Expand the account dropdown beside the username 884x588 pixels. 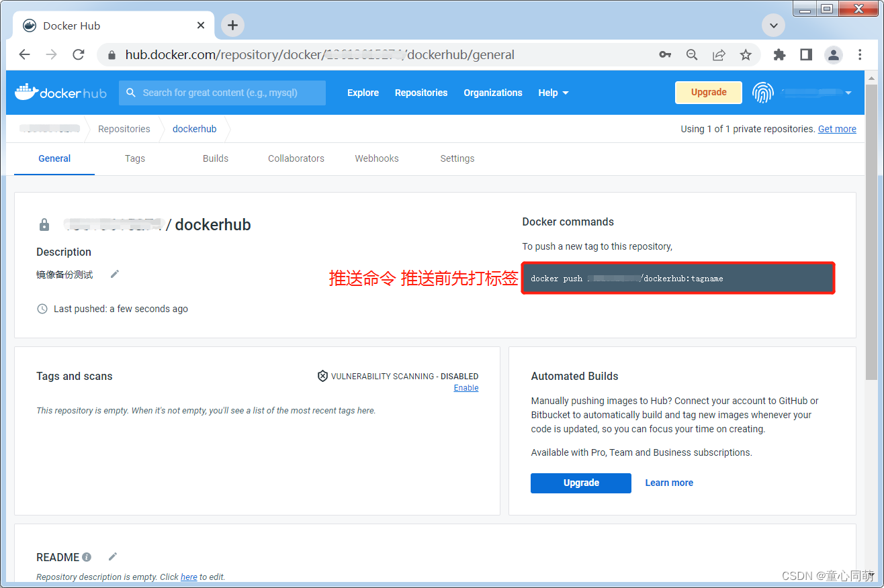click(848, 93)
